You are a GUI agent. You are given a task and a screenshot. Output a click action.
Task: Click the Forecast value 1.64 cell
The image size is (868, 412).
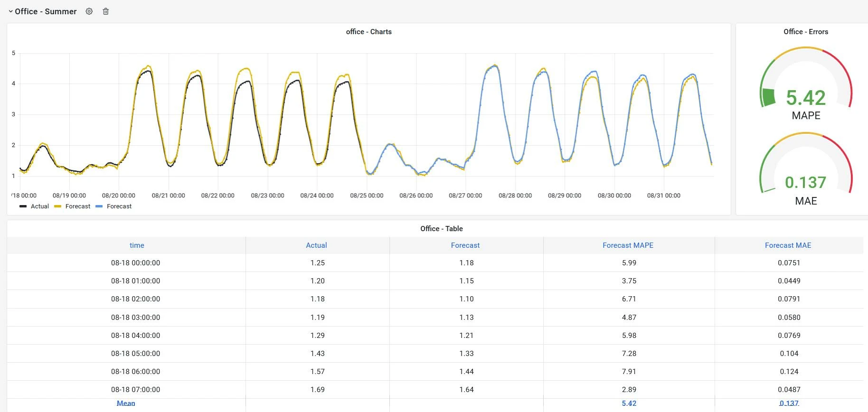(467, 390)
